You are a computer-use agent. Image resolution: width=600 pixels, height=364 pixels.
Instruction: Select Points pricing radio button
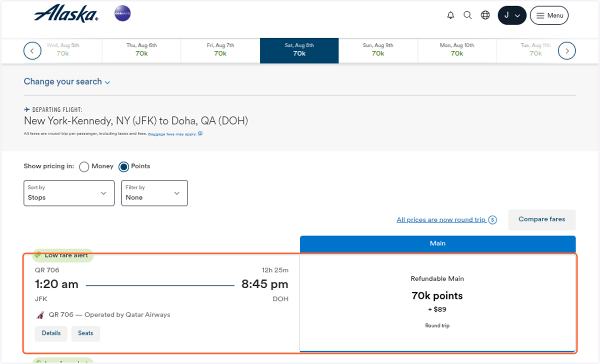pyautogui.click(x=123, y=167)
